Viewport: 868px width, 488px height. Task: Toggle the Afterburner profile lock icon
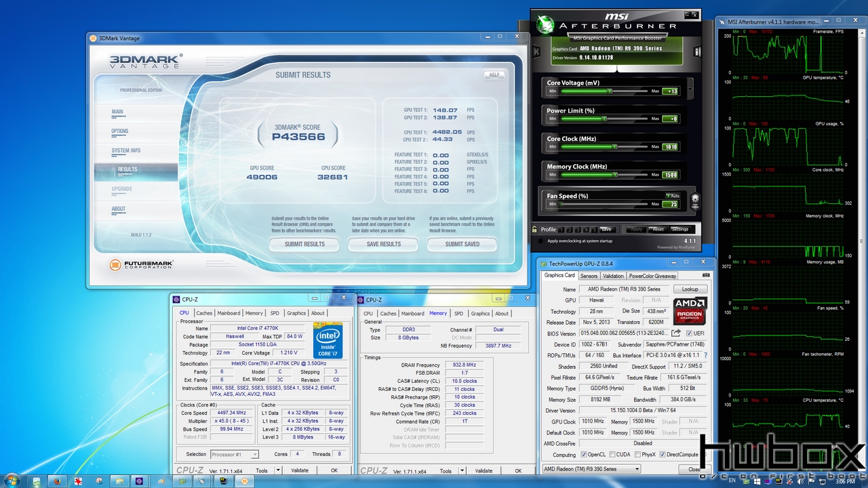pos(535,229)
